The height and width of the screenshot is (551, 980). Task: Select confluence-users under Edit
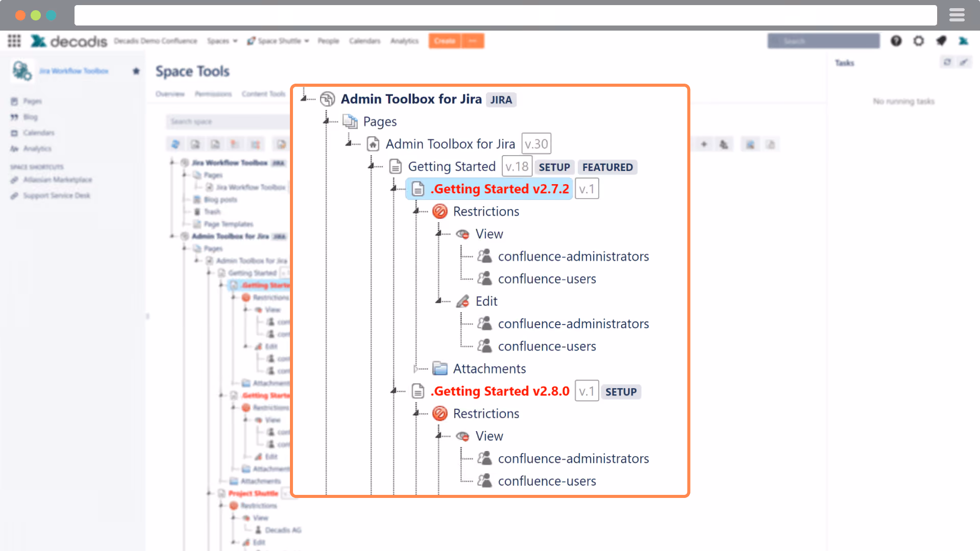pyautogui.click(x=547, y=346)
